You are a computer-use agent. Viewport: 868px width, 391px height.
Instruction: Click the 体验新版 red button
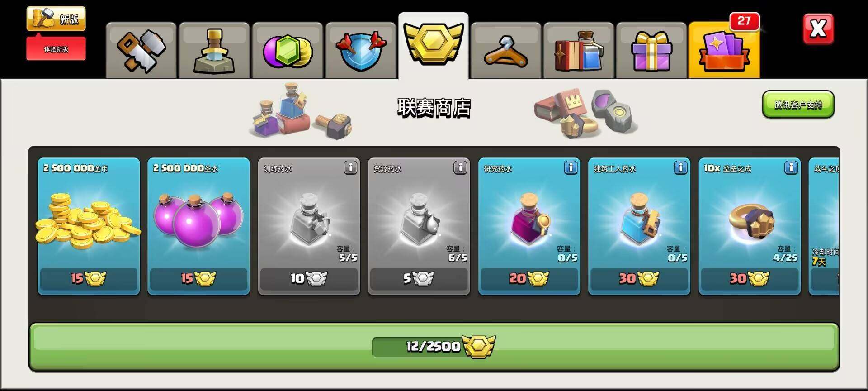pos(56,49)
